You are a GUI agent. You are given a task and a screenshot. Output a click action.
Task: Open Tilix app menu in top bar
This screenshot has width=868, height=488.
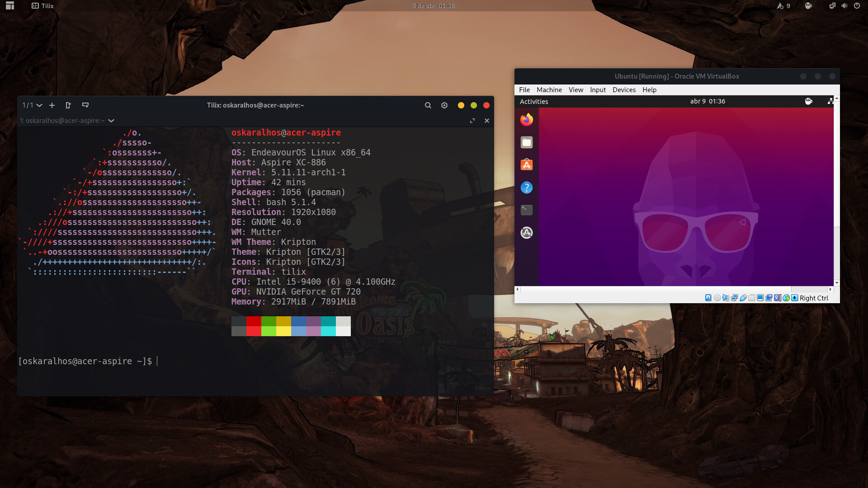point(42,6)
